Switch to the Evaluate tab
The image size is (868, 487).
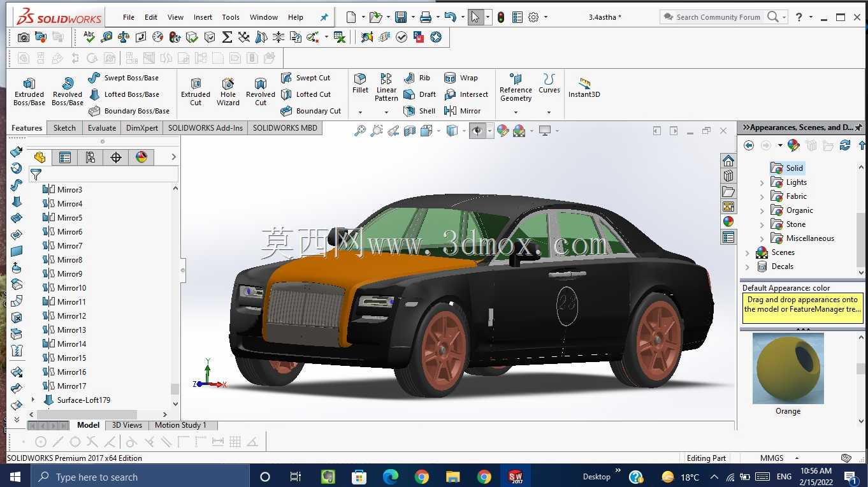(x=102, y=127)
